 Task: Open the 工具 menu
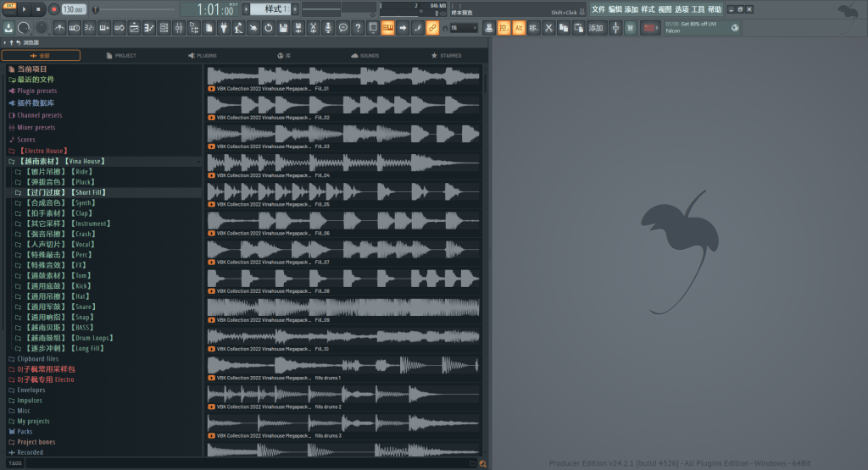click(x=698, y=9)
